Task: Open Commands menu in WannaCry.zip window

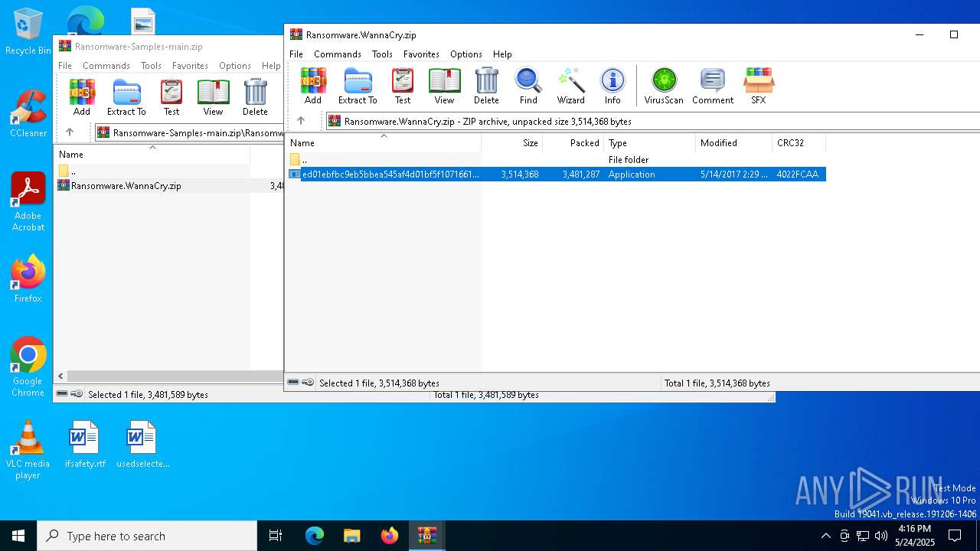Action: 338,54
